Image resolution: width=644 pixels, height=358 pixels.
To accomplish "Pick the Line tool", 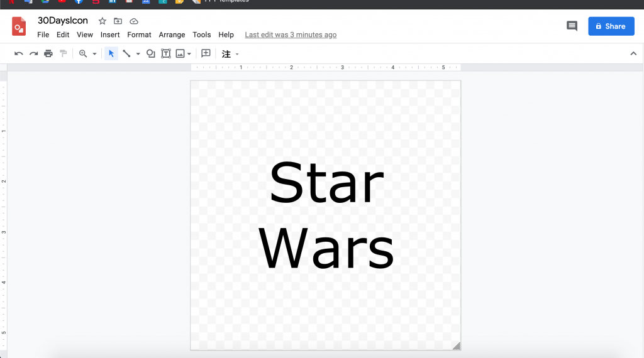I will 126,54.
